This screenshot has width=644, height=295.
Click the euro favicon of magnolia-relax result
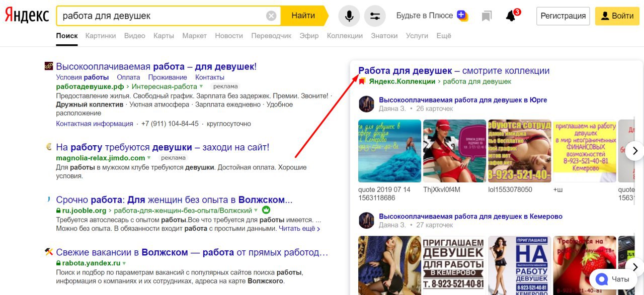(x=49, y=147)
